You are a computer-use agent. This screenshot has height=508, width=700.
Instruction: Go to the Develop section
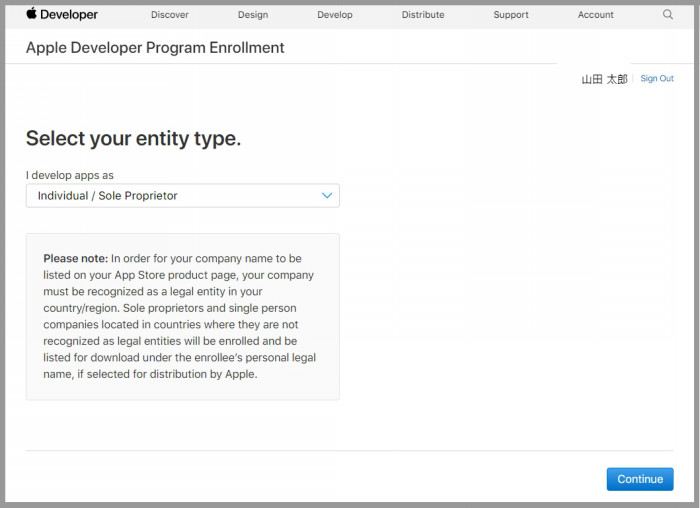[x=335, y=15]
